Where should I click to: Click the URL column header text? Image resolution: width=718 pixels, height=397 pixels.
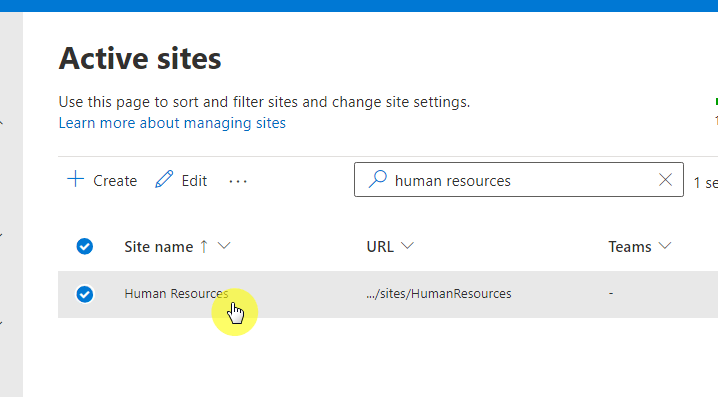(380, 247)
